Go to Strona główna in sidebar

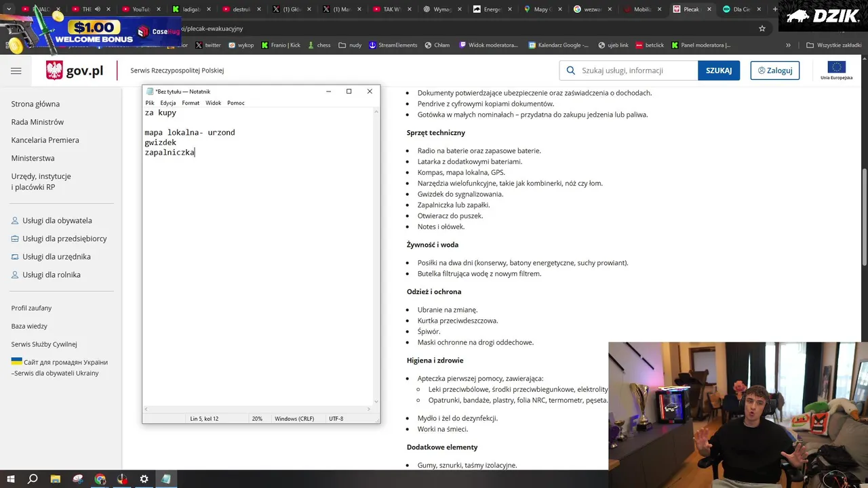pos(35,104)
